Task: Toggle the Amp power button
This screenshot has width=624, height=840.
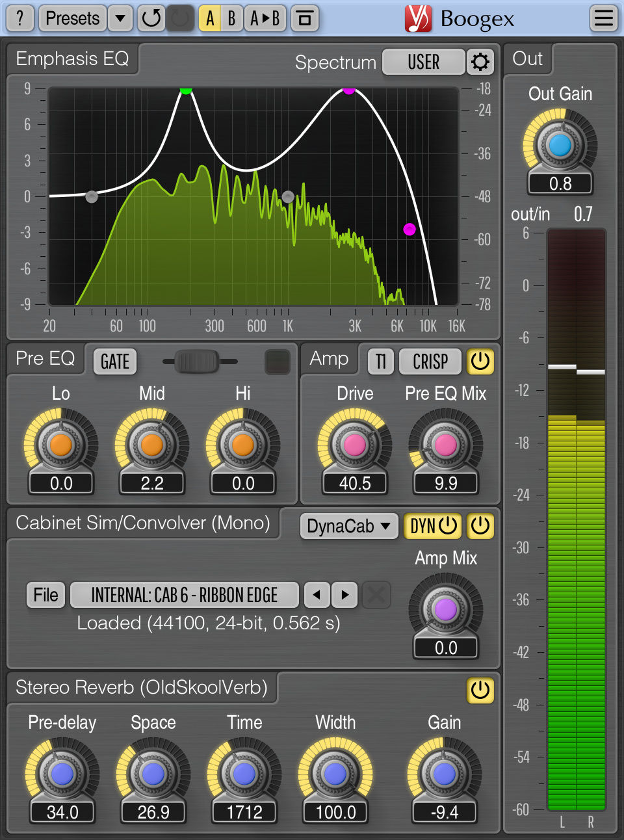Action: point(480,361)
